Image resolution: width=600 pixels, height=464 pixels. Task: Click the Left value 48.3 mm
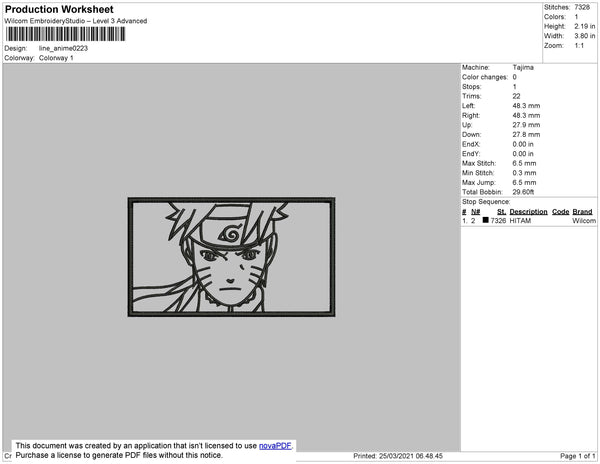[526, 106]
